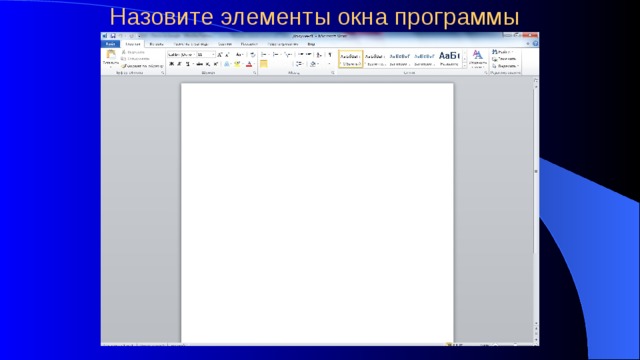Switch to the Ссылки ribbon tab

[x=225, y=44]
